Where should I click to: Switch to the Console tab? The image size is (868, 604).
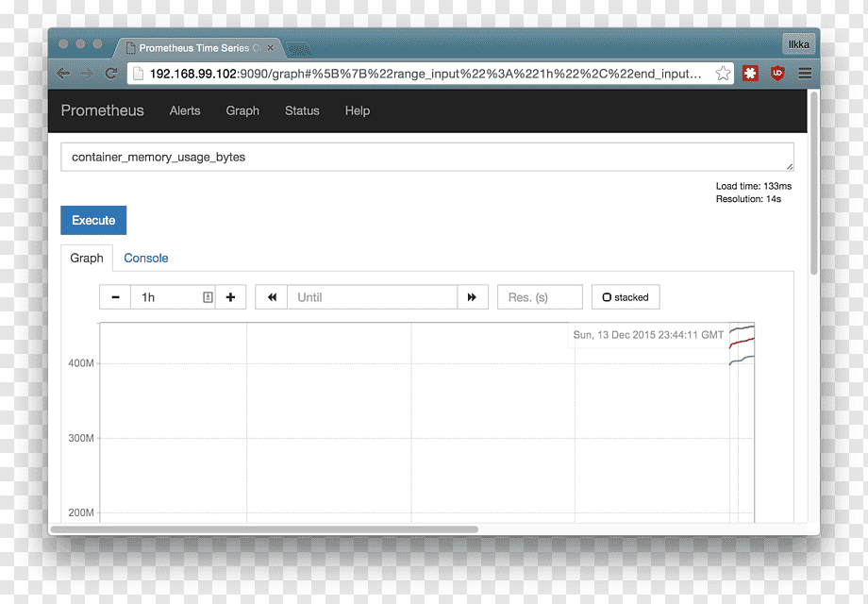point(146,258)
